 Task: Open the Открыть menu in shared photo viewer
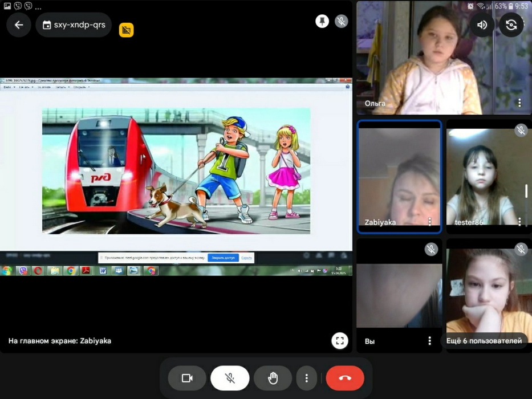(81, 87)
